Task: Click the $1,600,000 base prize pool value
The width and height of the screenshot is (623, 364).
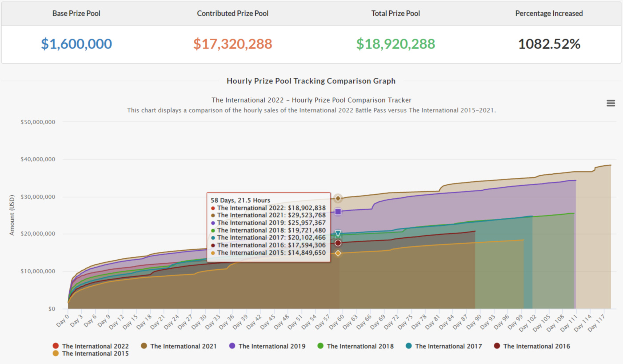Action: coord(76,44)
